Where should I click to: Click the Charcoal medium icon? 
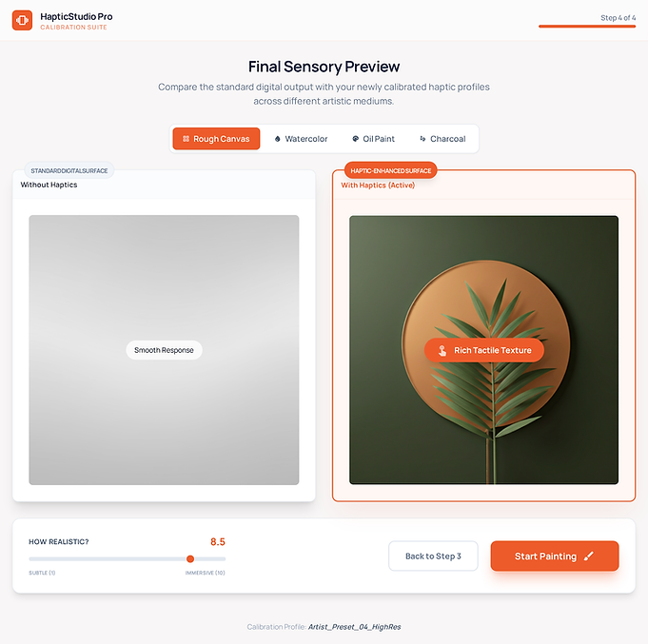pos(422,139)
